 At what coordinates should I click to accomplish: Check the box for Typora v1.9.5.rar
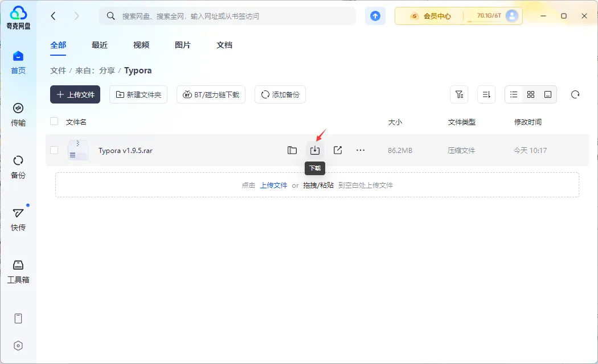tap(54, 150)
